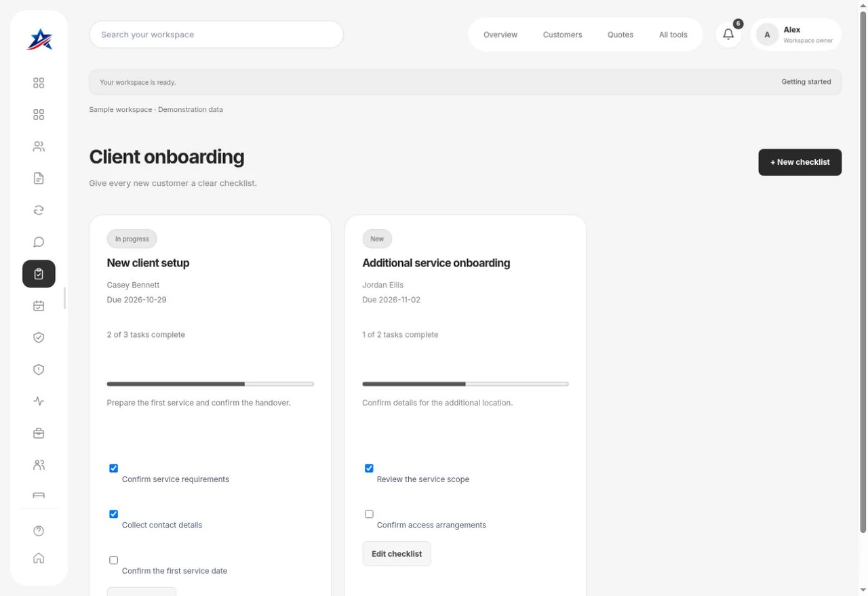Click the page's vertical scrollbar
Image resolution: width=868 pixels, height=596 pixels.
(863, 271)
